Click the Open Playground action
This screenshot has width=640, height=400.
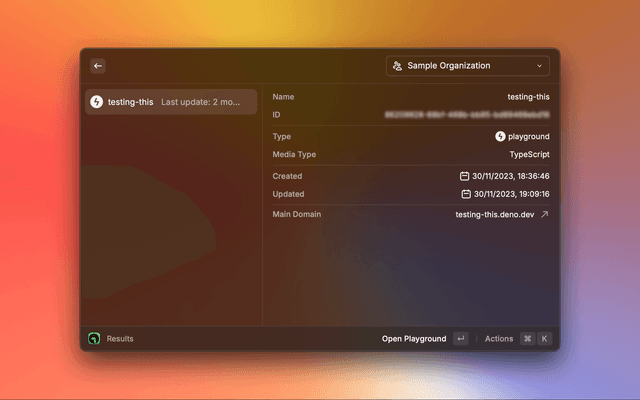pos(414,339)
